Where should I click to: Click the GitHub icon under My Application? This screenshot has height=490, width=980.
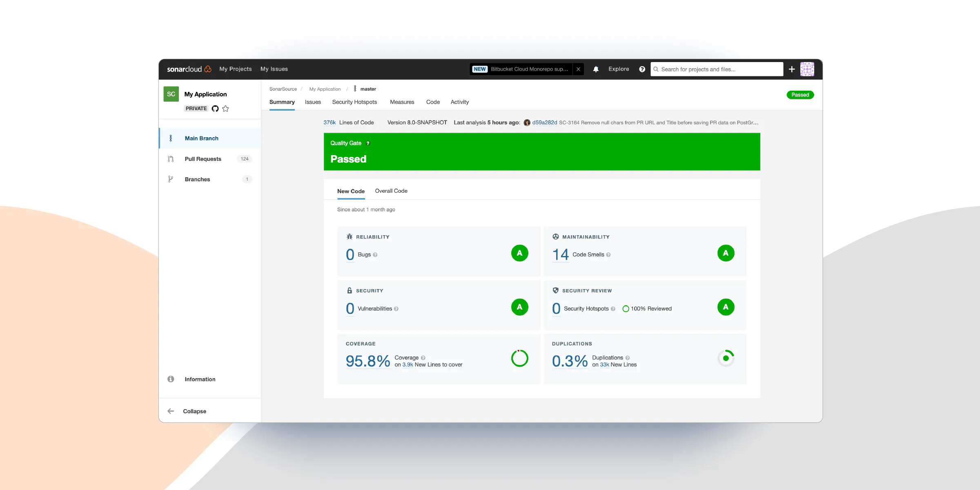tap(215, 109)
